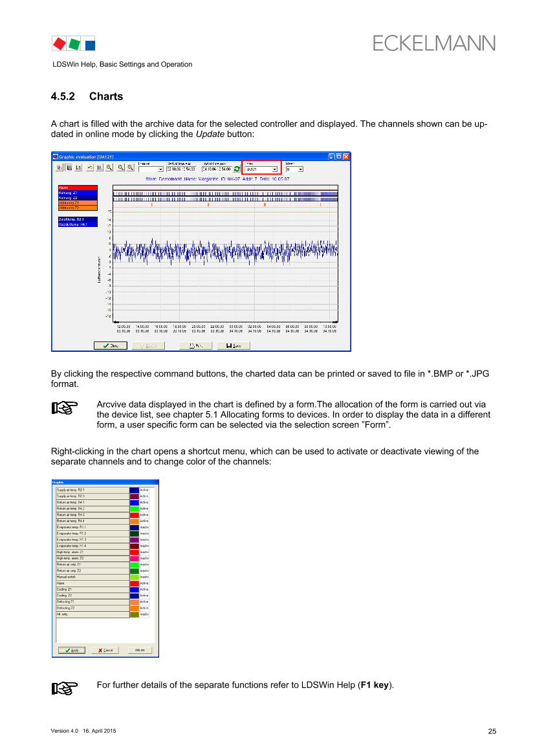Viewport: 535px width, 756px height.
Task: Click the table grid icon in toolbar
Action: [x=69, y=167]
